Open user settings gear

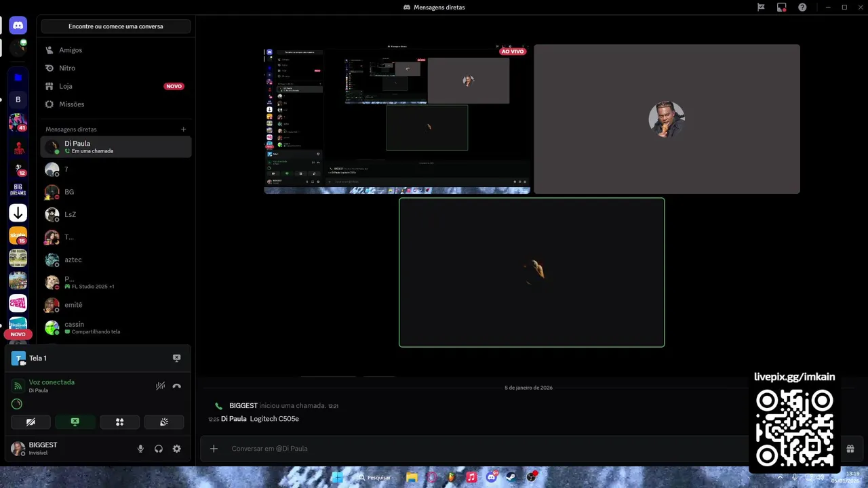[176, 449]
